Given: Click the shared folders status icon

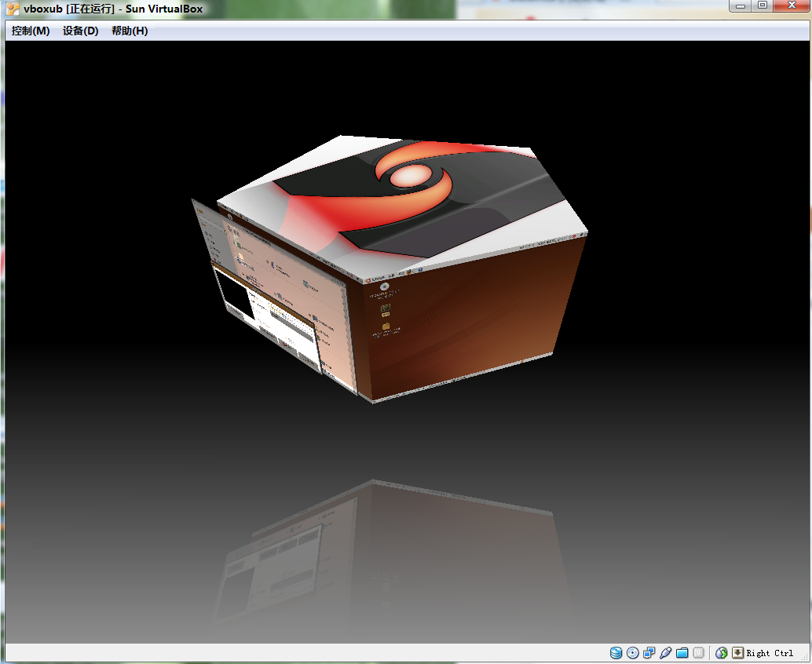Looking at the screenshot, I should pos(682,653).
